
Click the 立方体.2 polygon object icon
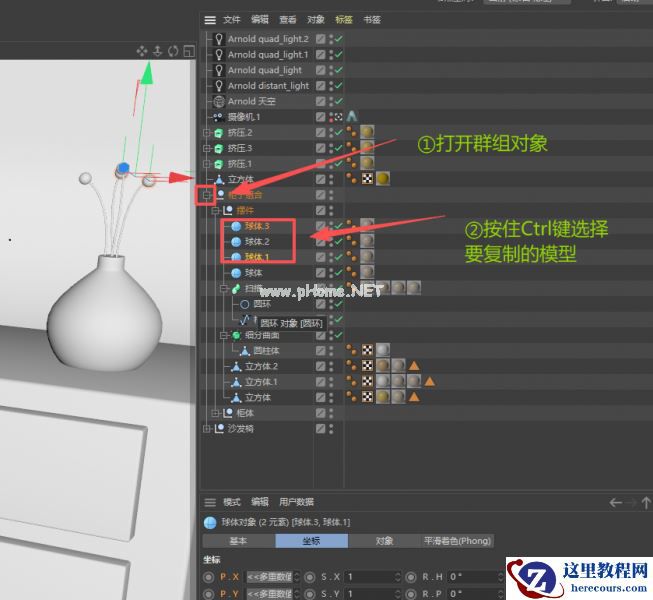click(x=236, y=366)
